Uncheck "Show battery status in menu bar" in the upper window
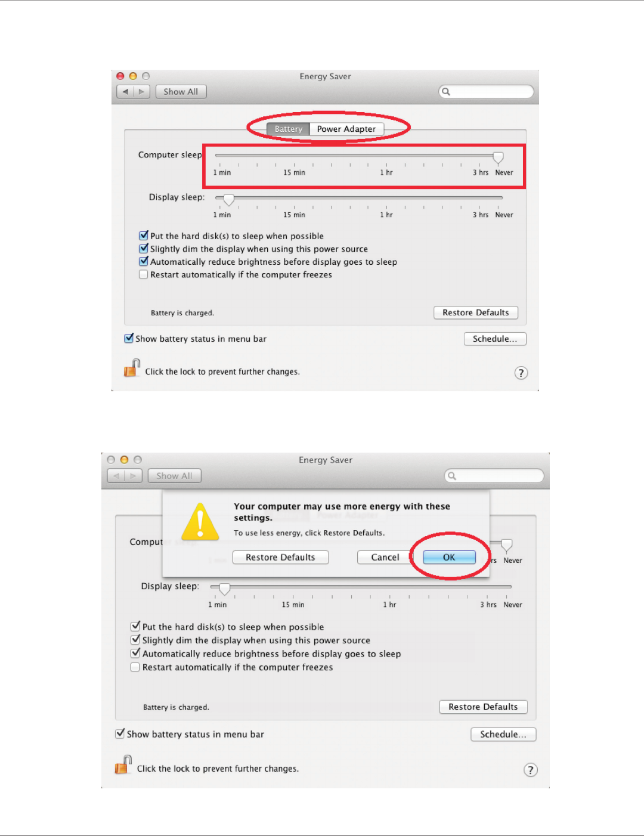This screenshot has height=836, width=644. click(x=128, y=338)
